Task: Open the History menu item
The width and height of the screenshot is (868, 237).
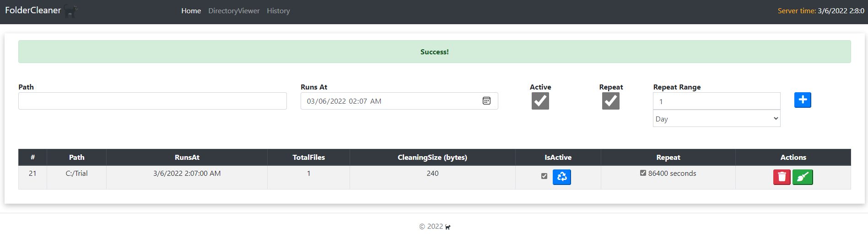Action: tap(278, 11)
